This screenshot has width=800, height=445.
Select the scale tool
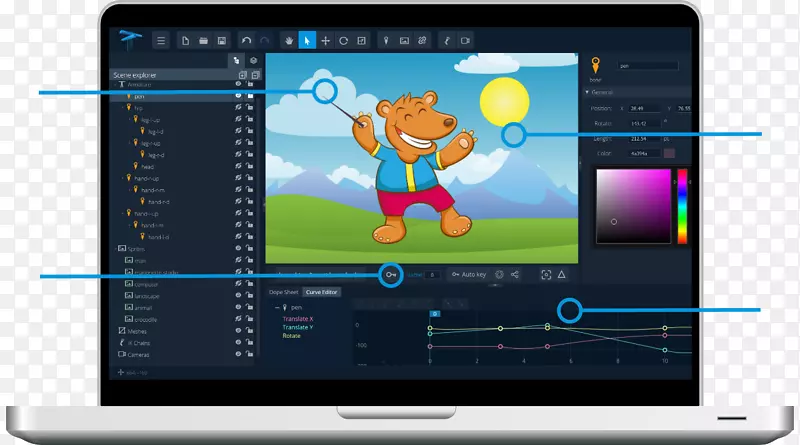(x=362, y=41)
